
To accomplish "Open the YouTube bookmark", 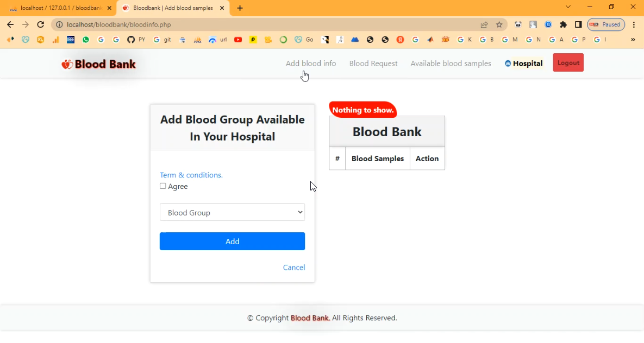I will [x=238, y=40].
